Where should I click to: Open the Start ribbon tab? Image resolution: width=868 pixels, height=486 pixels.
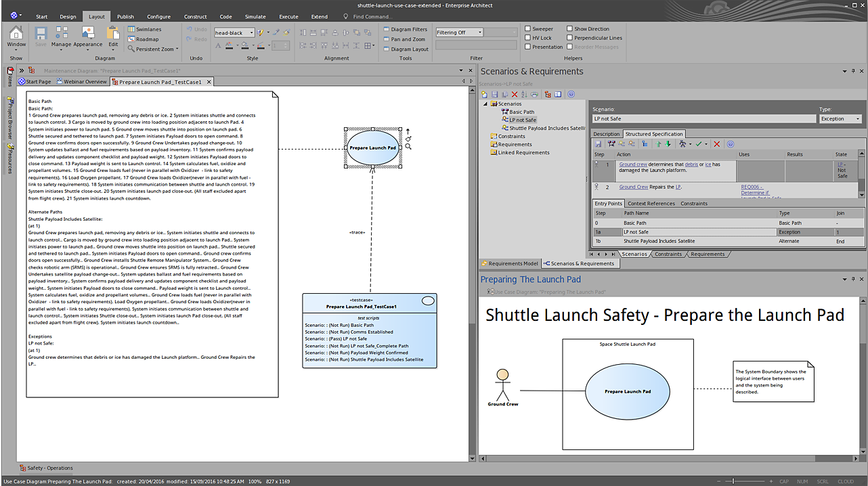(x=42, y=16)
